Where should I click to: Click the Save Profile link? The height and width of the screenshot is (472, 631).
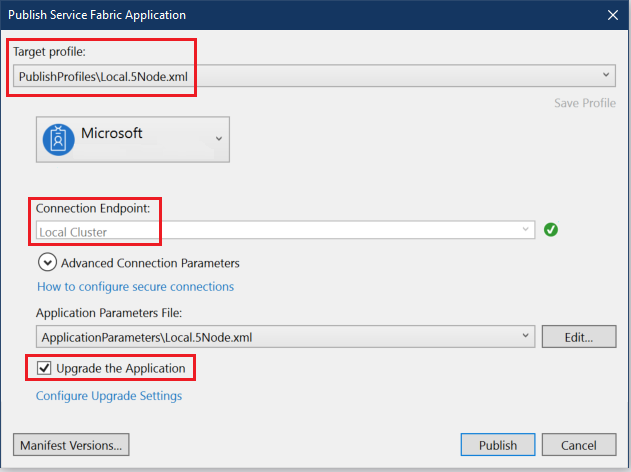tap(584, 104)
